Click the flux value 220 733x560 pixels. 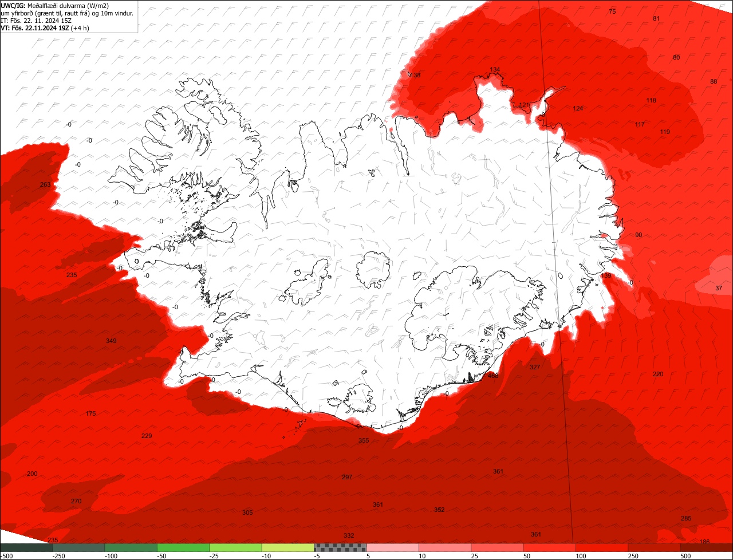tap(658, 374)
